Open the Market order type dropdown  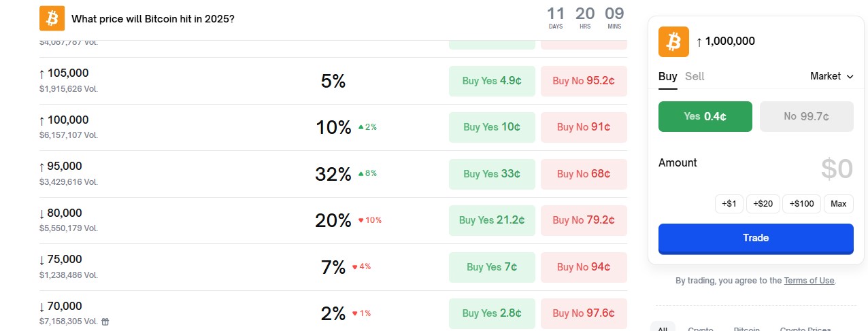point(831,77)
